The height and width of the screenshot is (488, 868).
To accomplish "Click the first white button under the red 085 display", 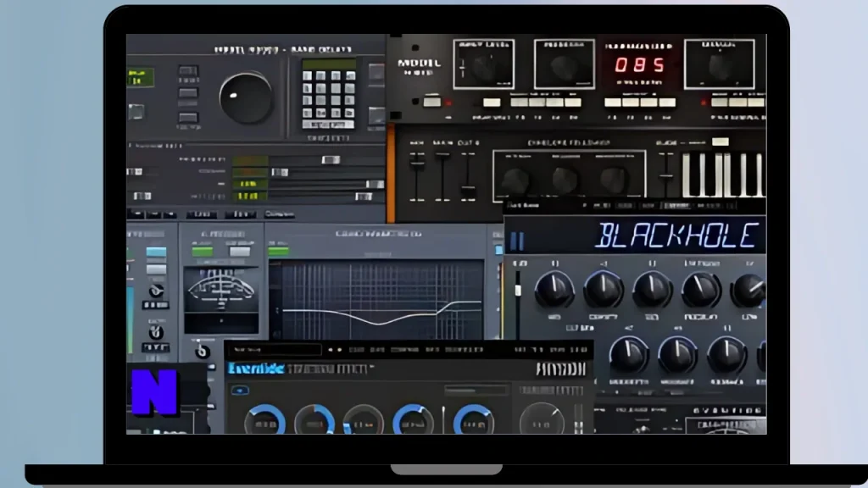I will pos(612,103).
